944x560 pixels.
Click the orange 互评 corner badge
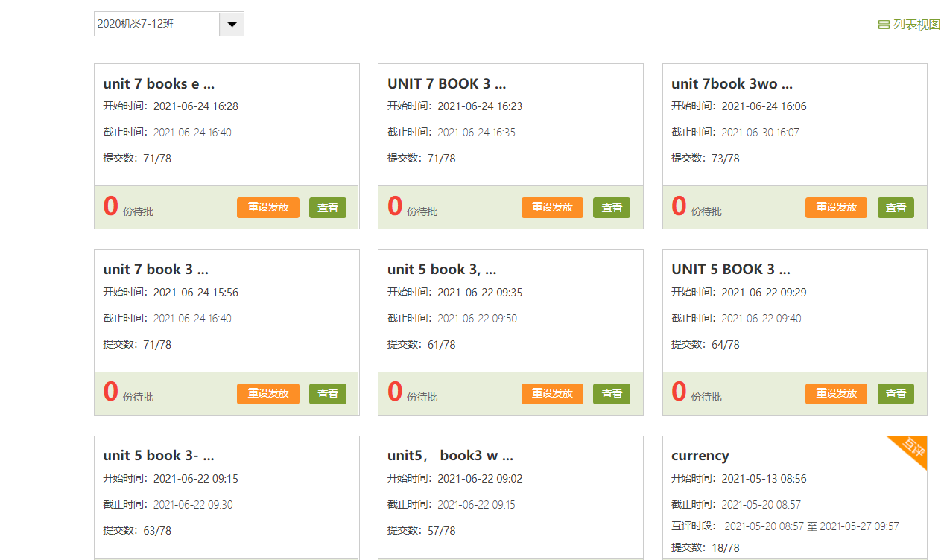pyautogui.click(x=913, y=449)
